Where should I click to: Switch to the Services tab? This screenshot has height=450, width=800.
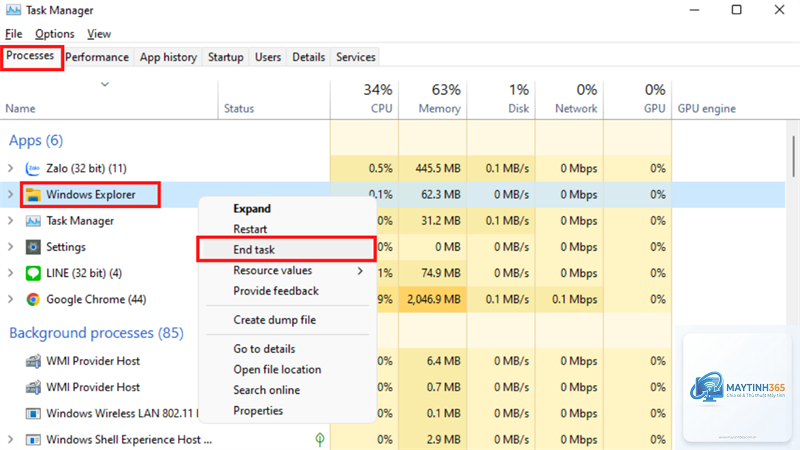pos(356,57)
